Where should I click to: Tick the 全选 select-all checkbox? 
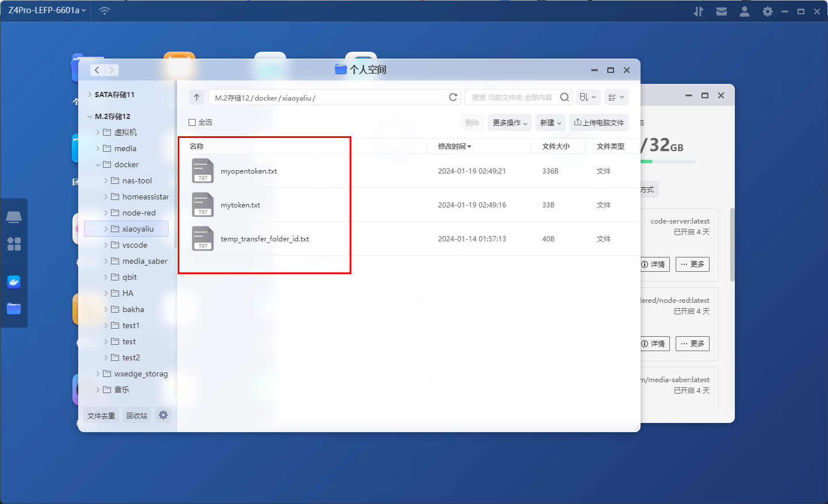[192, 122]
